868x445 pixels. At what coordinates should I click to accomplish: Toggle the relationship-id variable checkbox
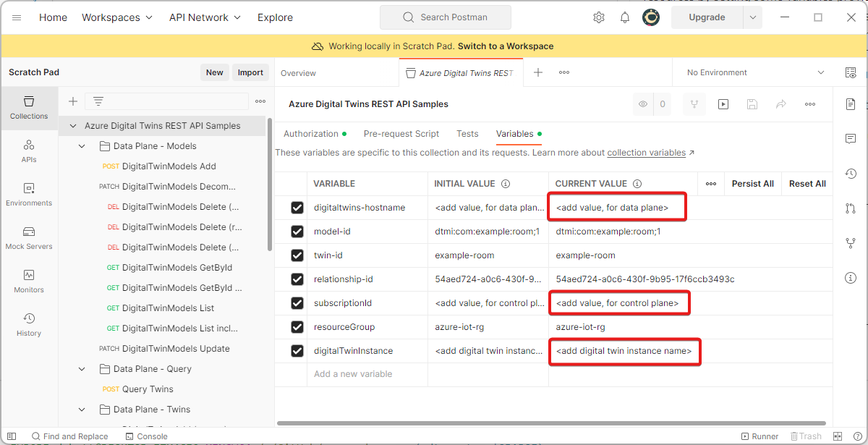297,279
